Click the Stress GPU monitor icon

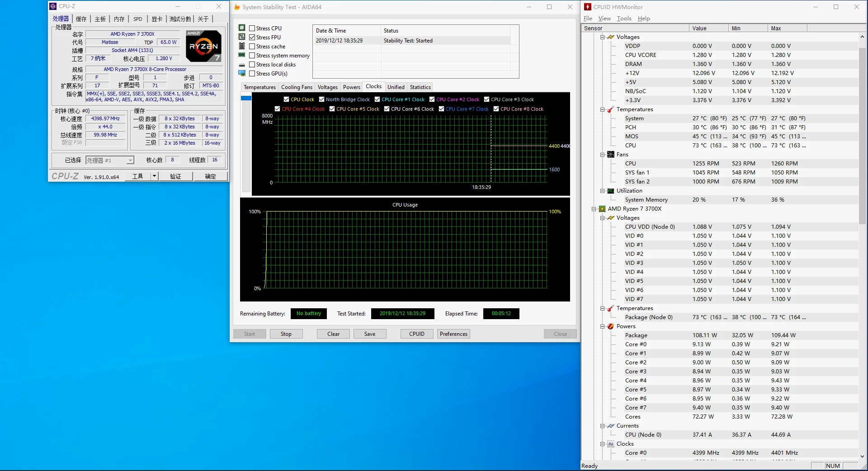pos(242,73)
